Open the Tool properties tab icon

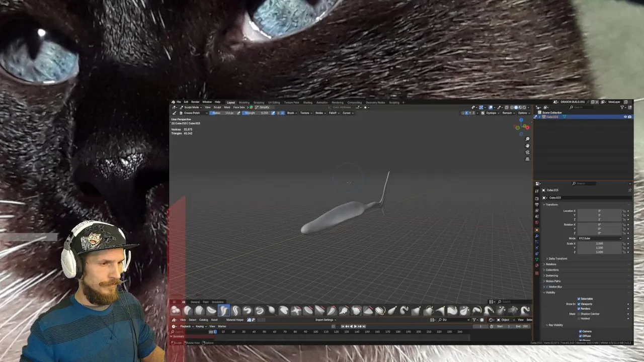point(537,191)
